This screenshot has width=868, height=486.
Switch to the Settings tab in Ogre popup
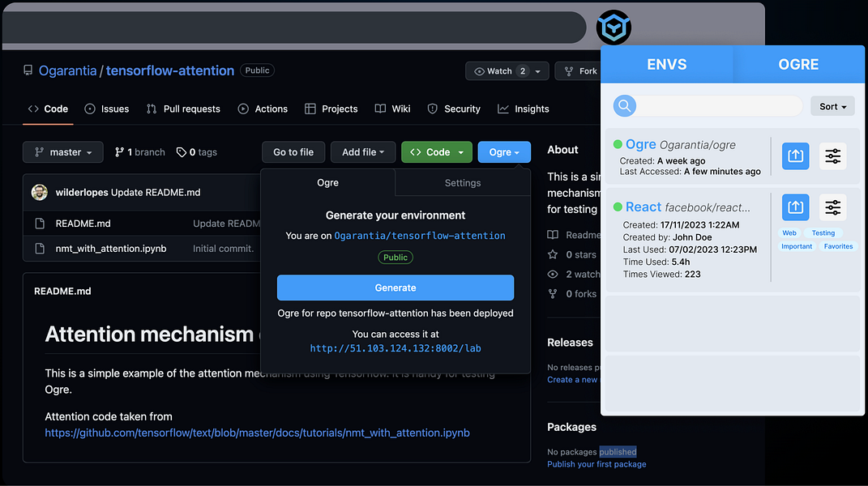[462, 183]
